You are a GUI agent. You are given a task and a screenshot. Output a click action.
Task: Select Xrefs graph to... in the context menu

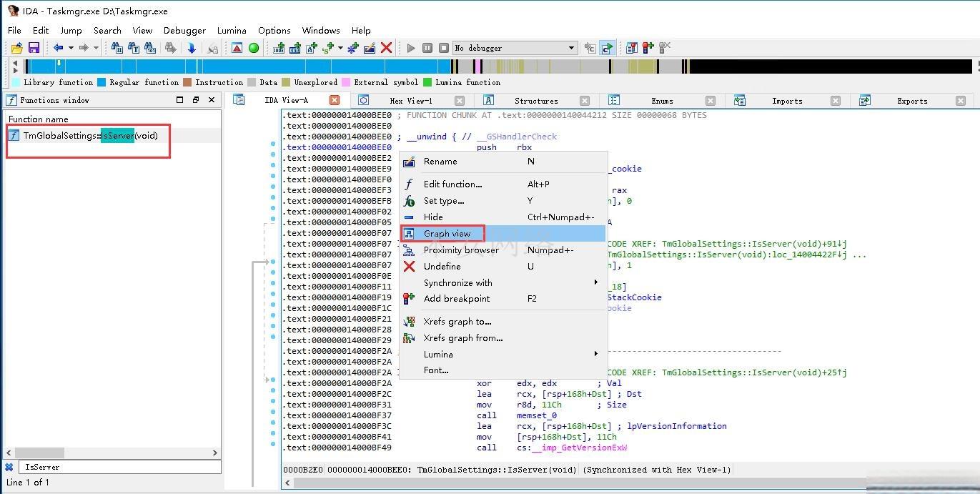pyautogui.click(x=503, y=321)
